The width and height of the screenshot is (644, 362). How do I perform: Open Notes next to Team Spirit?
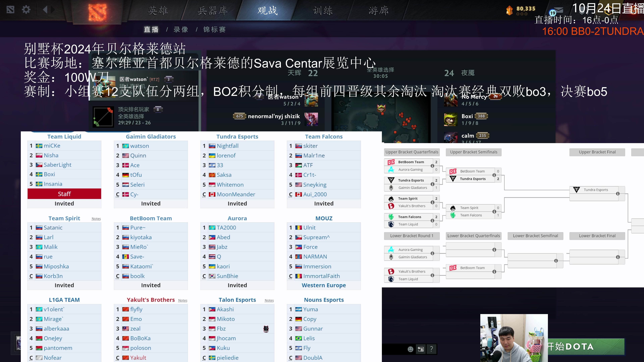[x=96, y=219]
